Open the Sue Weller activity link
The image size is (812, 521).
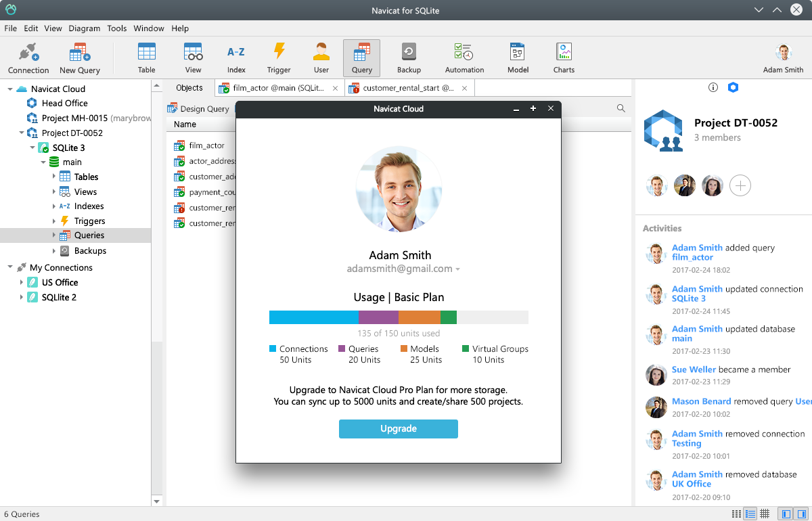tap(694, 369)
